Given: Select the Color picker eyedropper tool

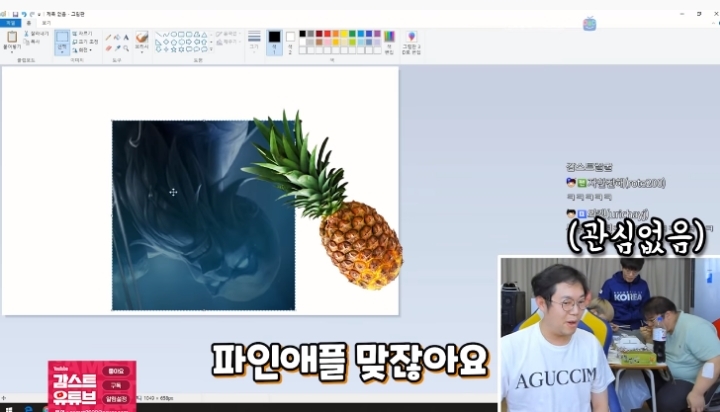Looking at the screenshot, I should click(117, 48).
